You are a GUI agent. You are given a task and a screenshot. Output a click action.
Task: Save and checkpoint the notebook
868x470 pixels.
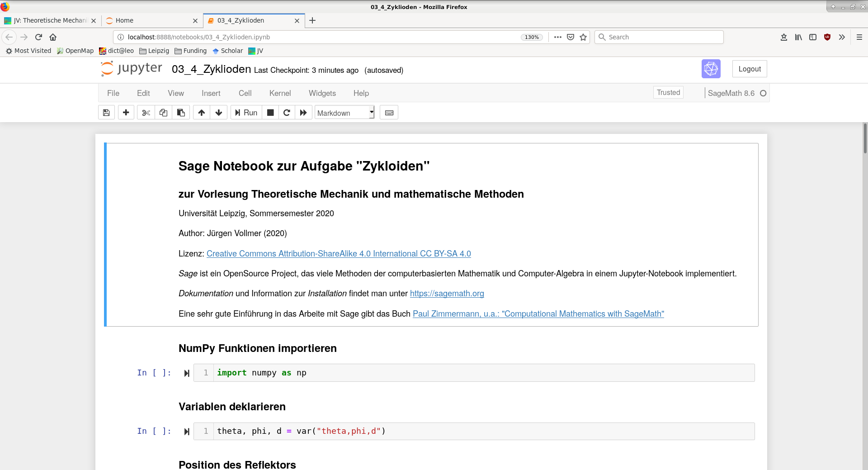click(106, 113)
